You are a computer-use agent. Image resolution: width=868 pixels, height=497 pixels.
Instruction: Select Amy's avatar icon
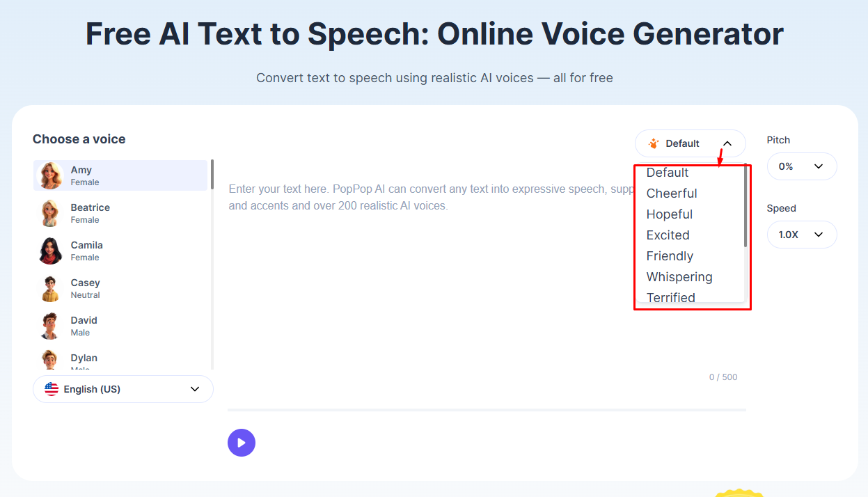click(50, 175)
